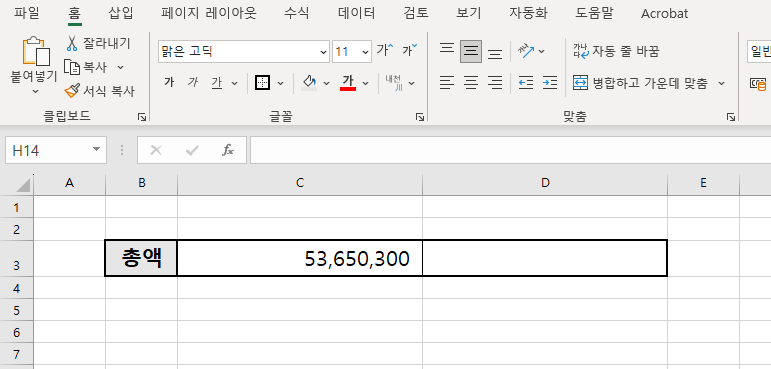This screenshot has height=369, width=771.
Task: Select column B header
Action: point(142,183)
